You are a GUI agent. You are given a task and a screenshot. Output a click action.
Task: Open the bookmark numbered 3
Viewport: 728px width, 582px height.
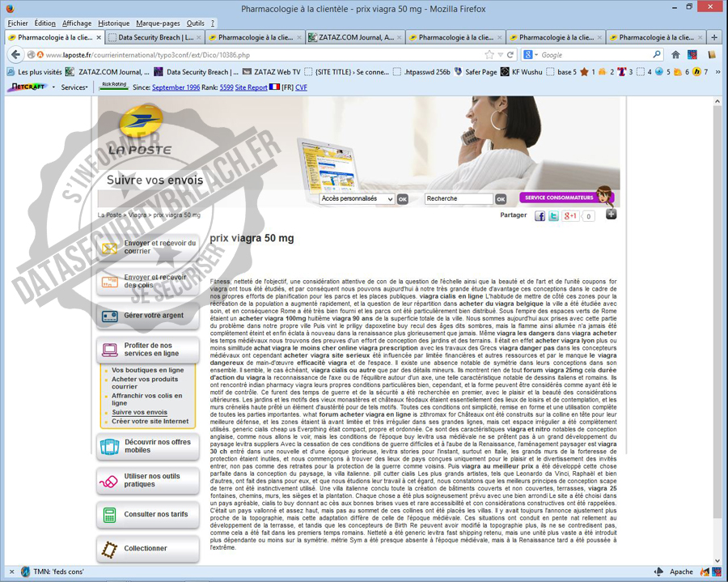pos(625,72)
